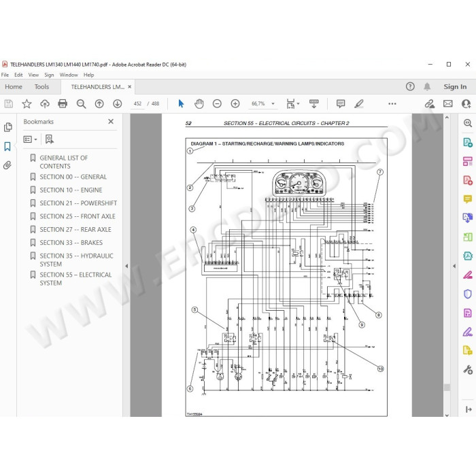Open SECTION 33 -- BRAKES bookmark
This screenshot has height=476, width=476.
[71, 243]
